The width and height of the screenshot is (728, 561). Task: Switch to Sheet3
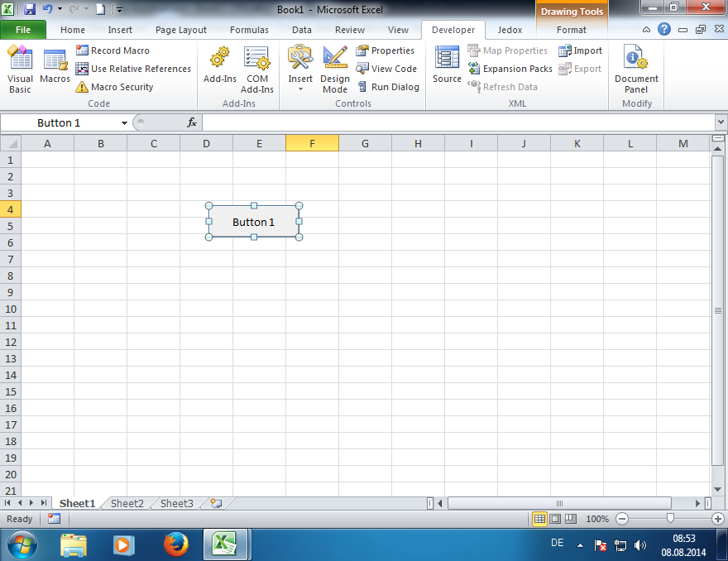click(176, 503)
